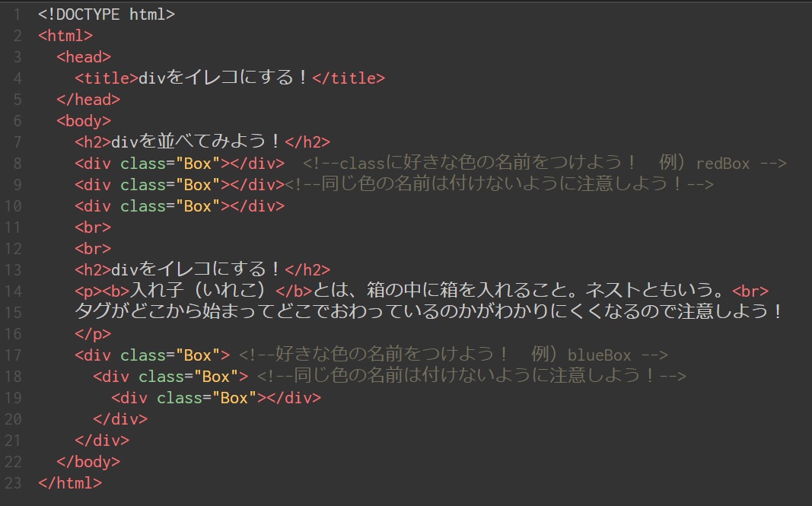This screenshot has width=812, height=506.
Task: Click the innermost nested div on line 19
Action: coord(215,397)
